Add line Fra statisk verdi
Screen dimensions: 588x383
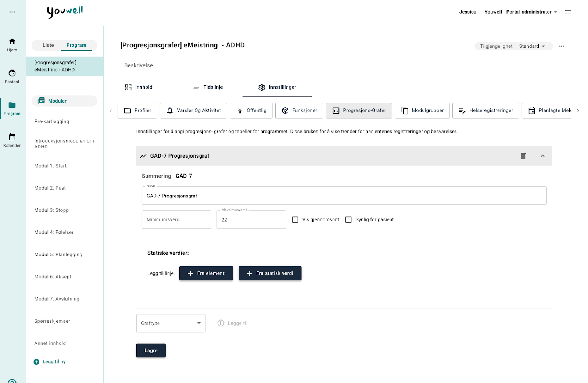270,273
